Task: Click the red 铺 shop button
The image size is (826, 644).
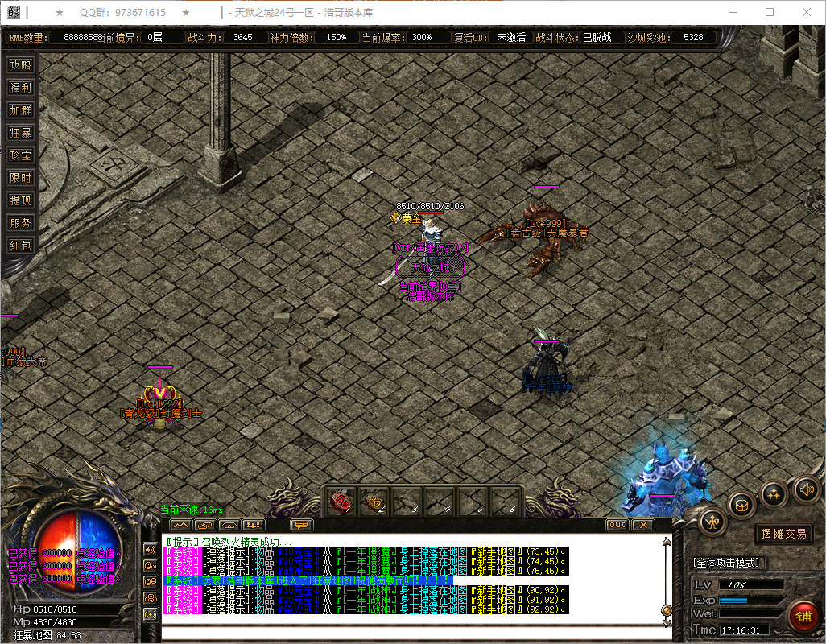Action: [802, 617]
